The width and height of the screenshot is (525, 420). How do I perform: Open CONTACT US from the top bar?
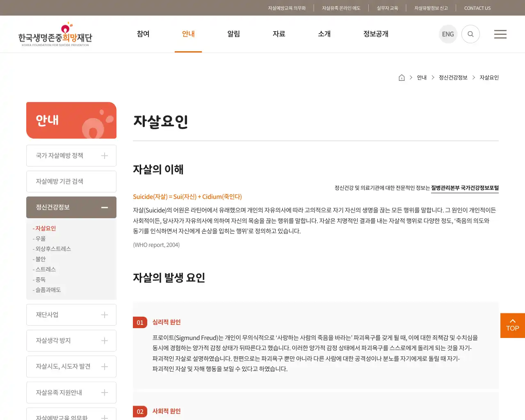click(x=477, y=8)
